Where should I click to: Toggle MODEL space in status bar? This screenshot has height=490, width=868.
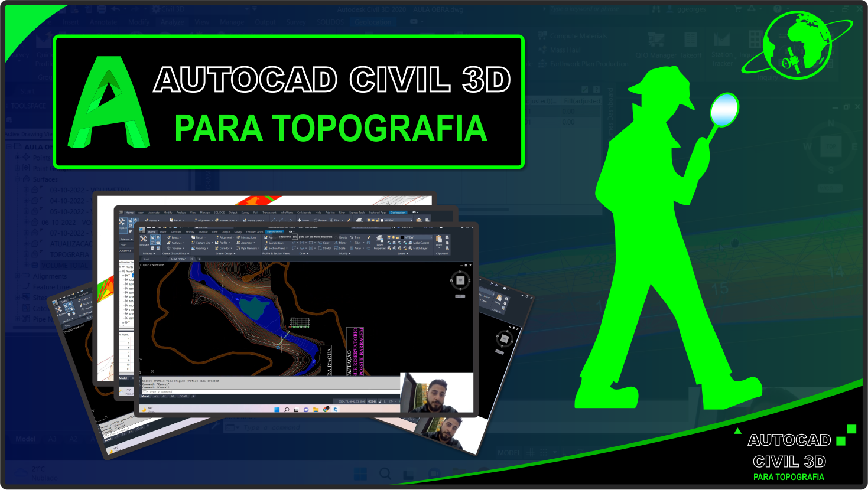coord(372,401)
